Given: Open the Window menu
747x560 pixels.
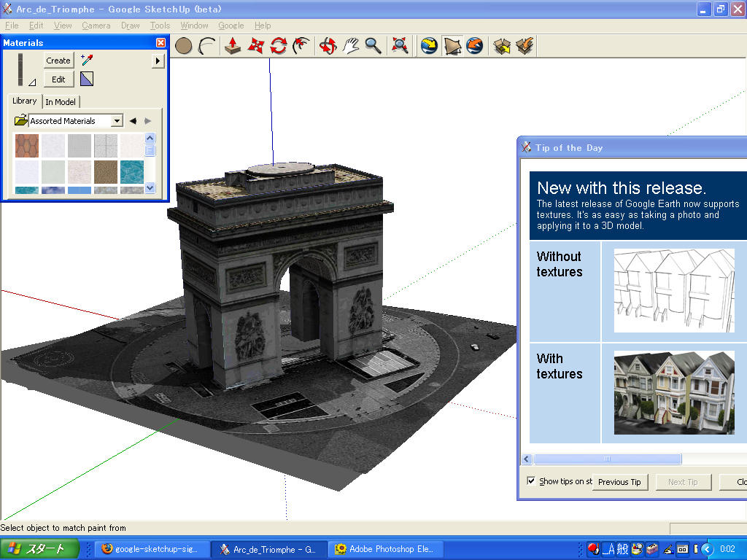Looking at the screenshot, I should pos(194,26).
